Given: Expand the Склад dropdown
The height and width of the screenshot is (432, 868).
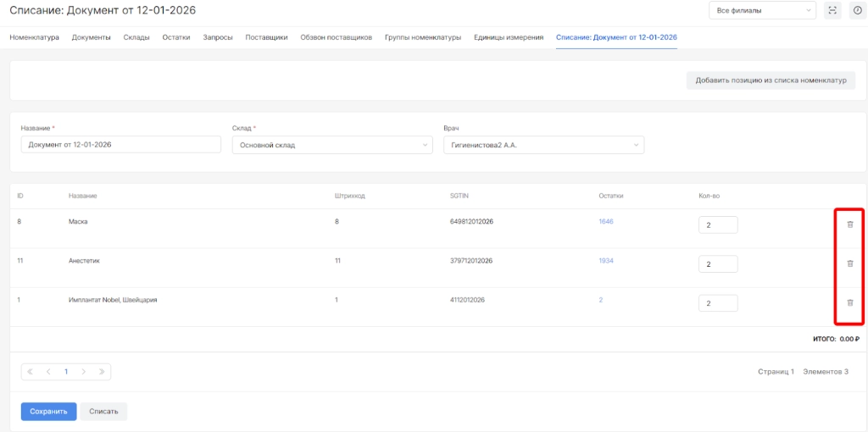Looking at the screenshot, I should 331,145.
